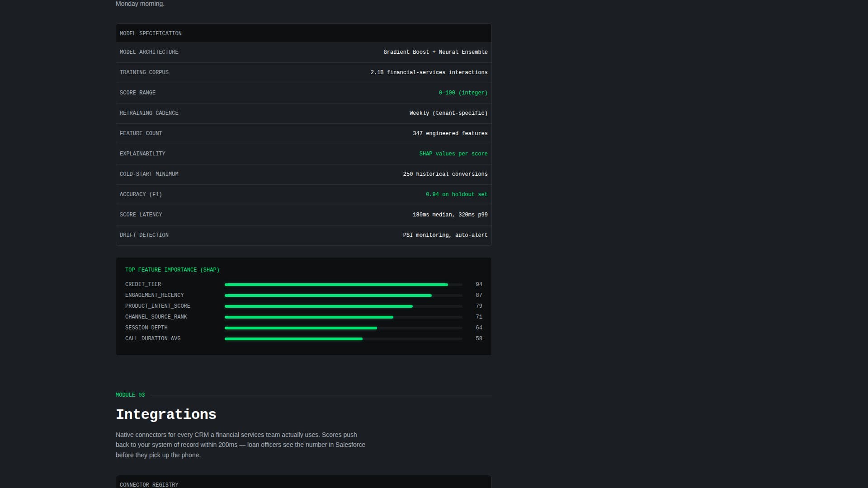Click 'Gradient Boost + Neural Ensemble' value
This screenshot has height=488, width=868.
[435, 52]
